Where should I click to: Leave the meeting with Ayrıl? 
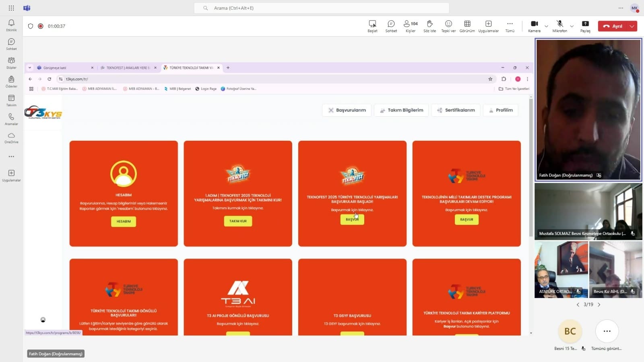click(613, 26)
